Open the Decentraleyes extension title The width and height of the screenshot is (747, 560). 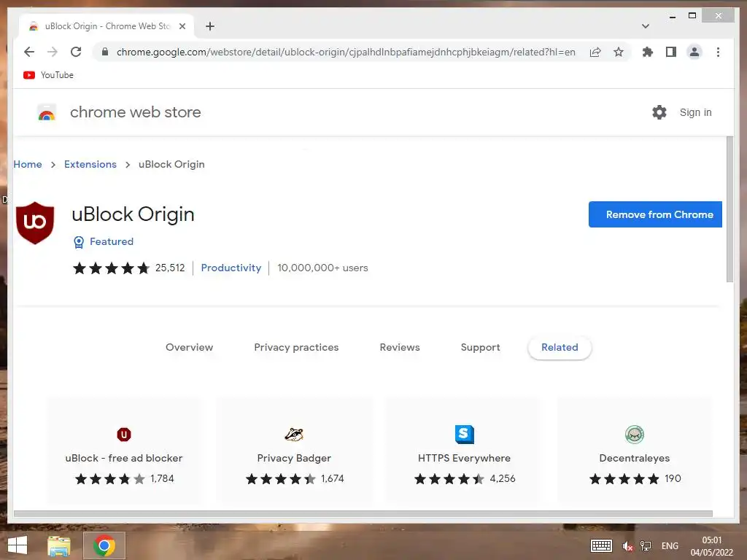pos(635,458)
